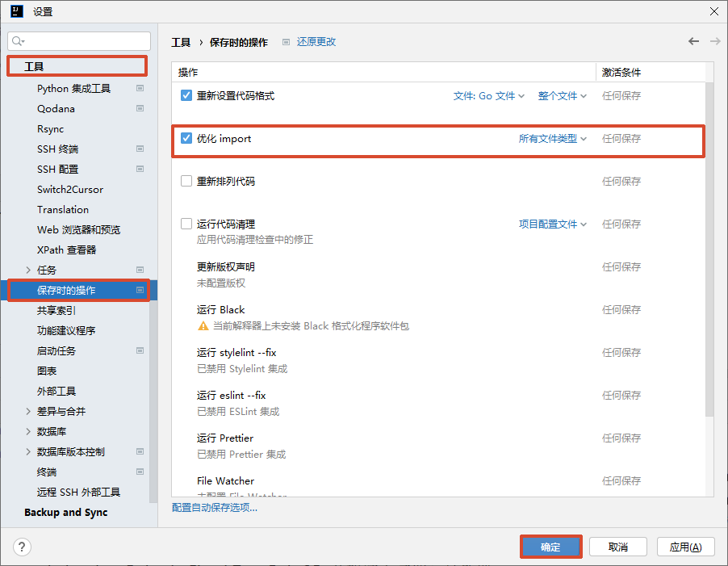Click the help question mark icon

[x=22, y=547]
